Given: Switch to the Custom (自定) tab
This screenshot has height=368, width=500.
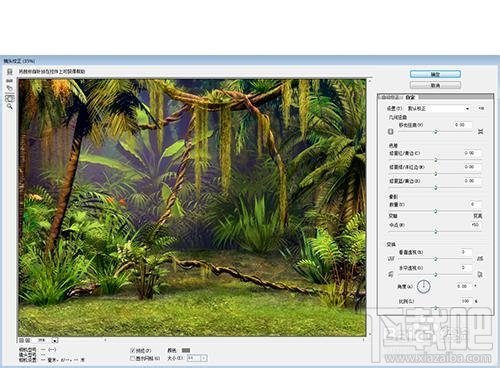Looking at the screenshot, I should coord(410,97).
